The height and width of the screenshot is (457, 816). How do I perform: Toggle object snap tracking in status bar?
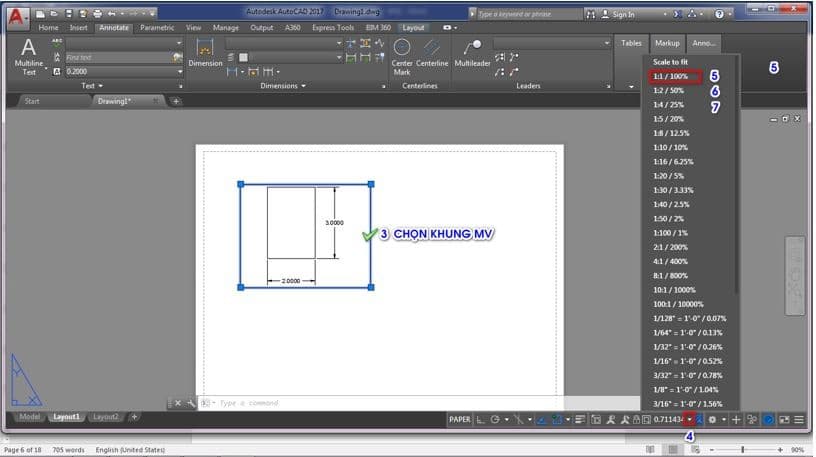541,420
